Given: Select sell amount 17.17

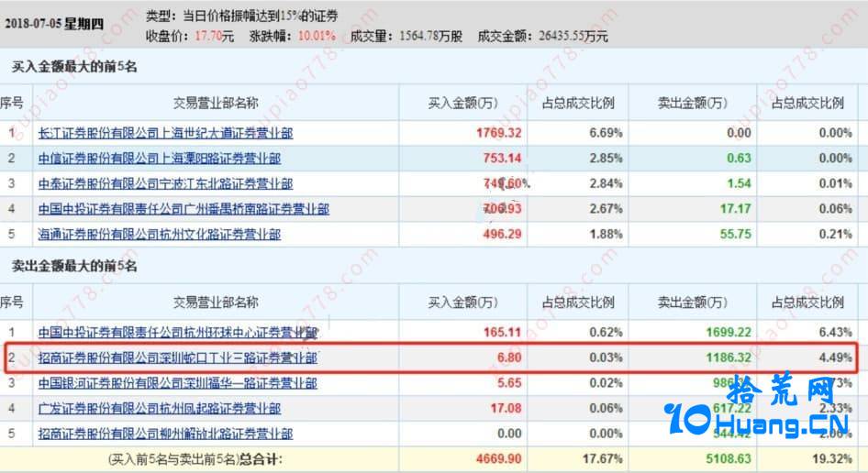Looking at the screenshot, I should [x=736, y=209].
